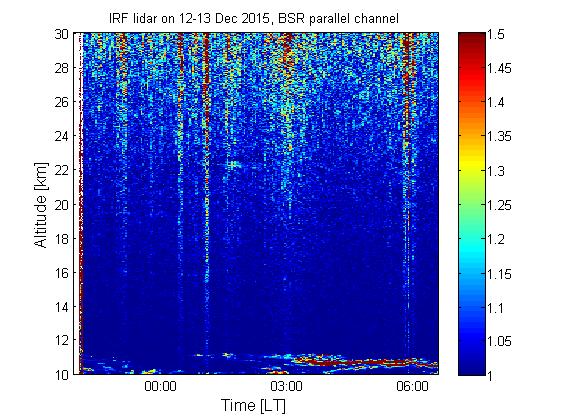This screenshot has width=561, height=420.
Task: Click the 1.5 colorbar tick label
Action: click(x=496, y=35)
